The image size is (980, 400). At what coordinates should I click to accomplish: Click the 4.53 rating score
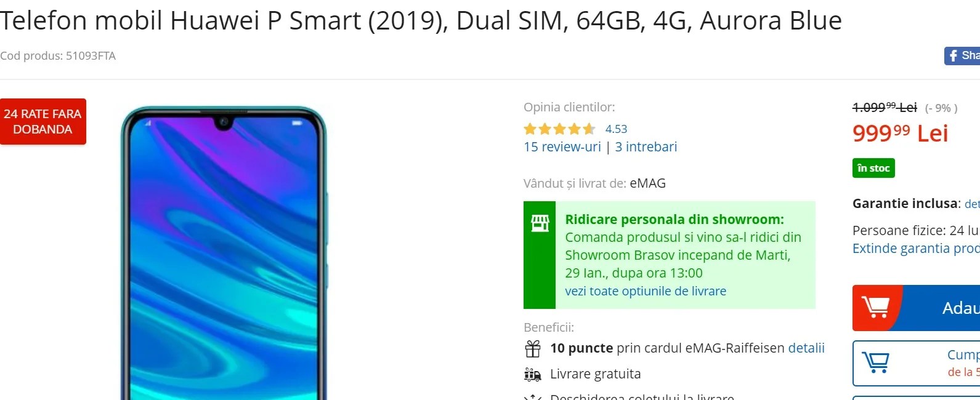[616, 129]
